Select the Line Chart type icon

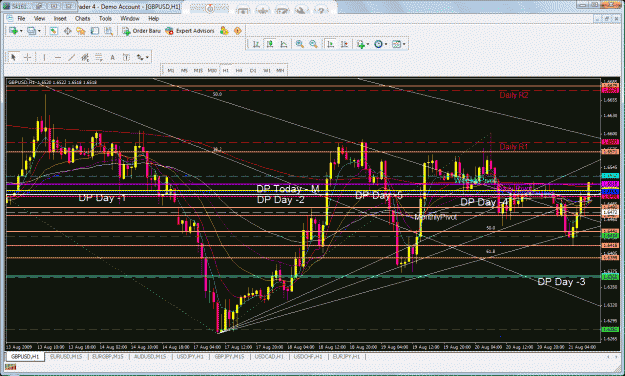click(x=283, y=44)
